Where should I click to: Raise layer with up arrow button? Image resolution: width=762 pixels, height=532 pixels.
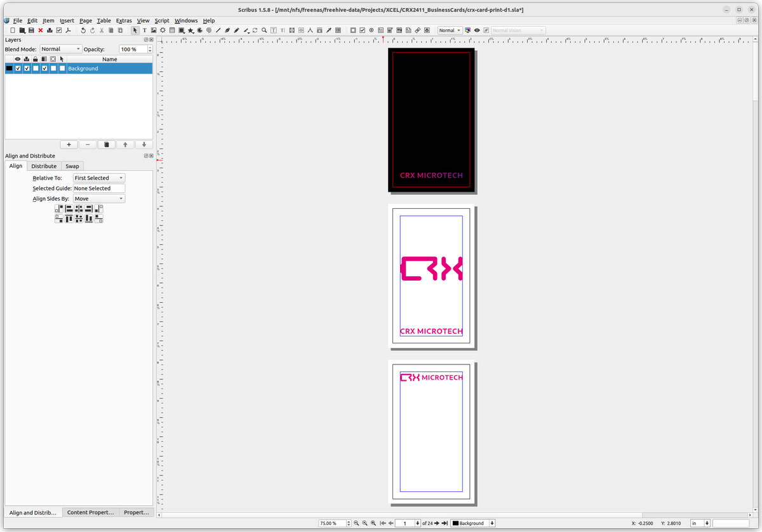(125, 145)
